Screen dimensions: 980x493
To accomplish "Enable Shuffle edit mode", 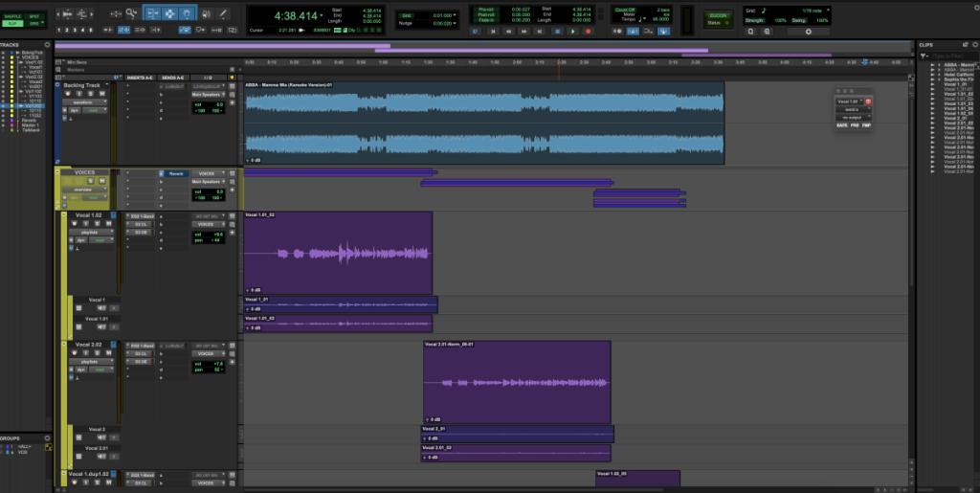I will 11,17.
